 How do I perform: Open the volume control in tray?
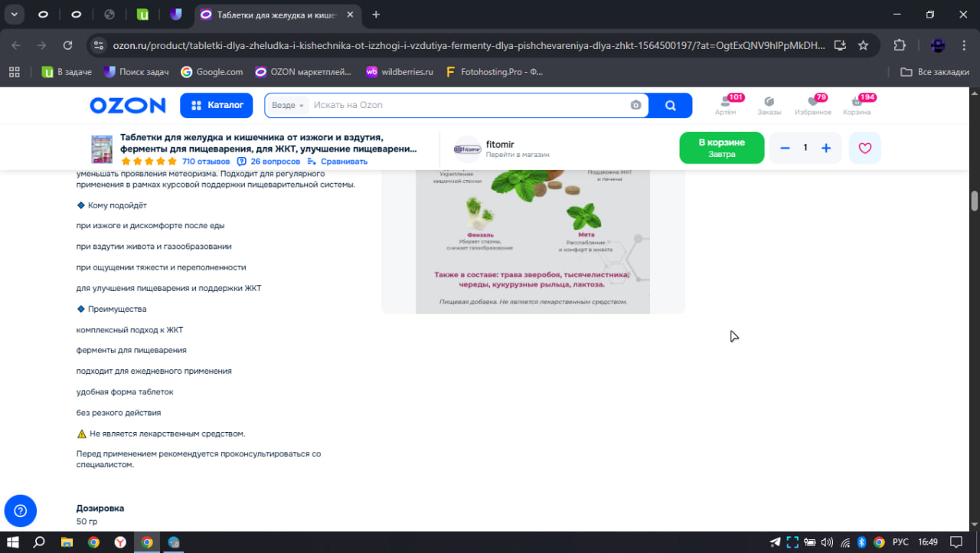click(x=827, y=542)
